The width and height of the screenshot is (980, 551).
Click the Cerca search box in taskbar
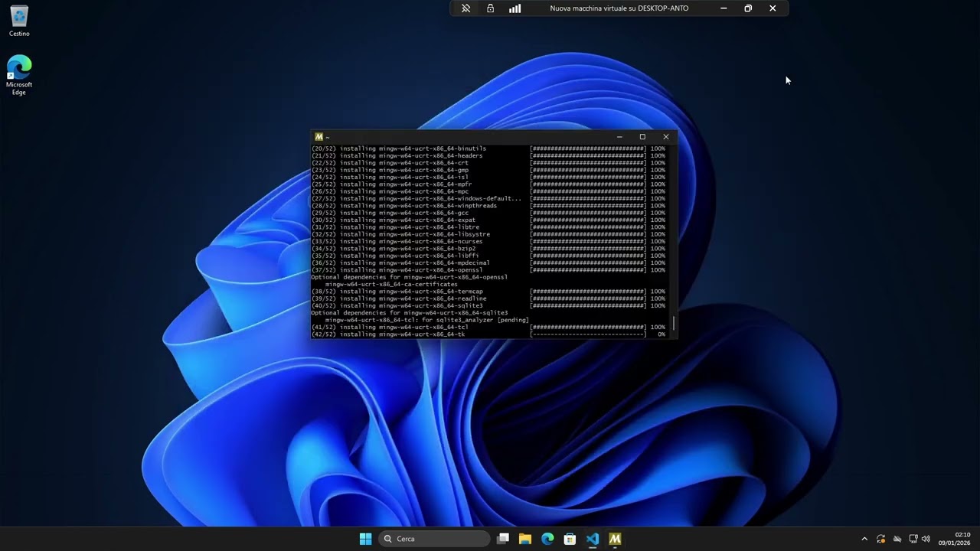[435, 539]
